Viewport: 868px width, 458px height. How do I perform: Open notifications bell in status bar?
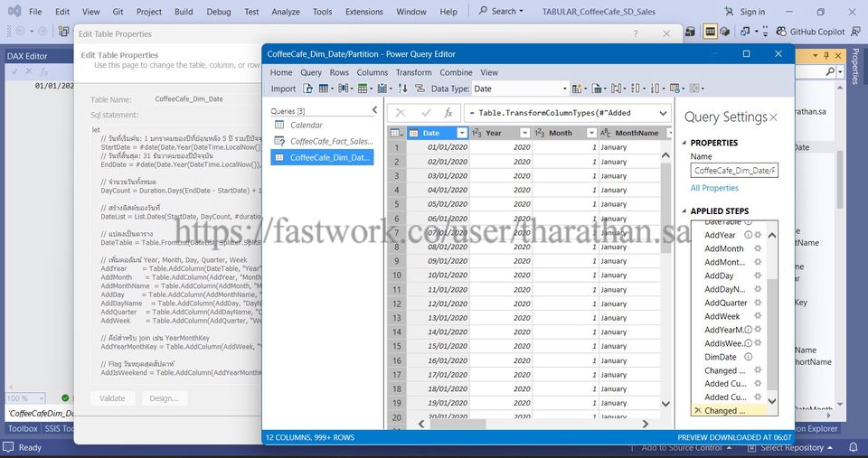852,447
